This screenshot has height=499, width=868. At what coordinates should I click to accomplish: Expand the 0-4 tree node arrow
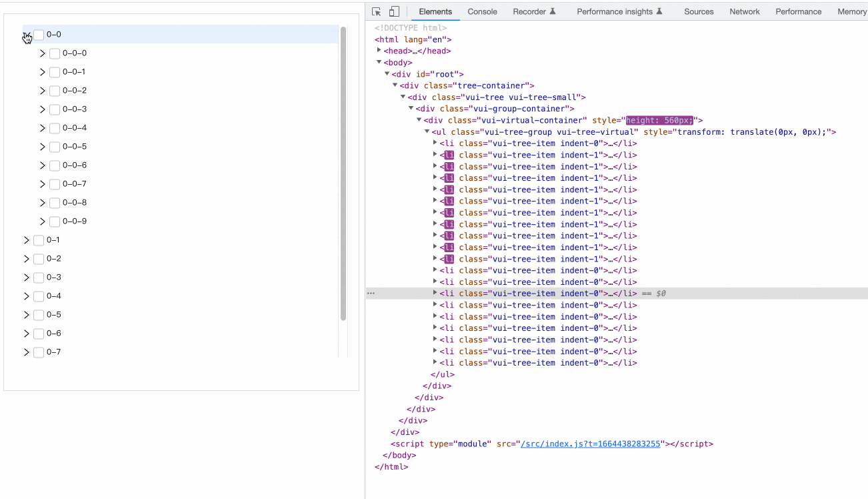[x=27, y=296]
